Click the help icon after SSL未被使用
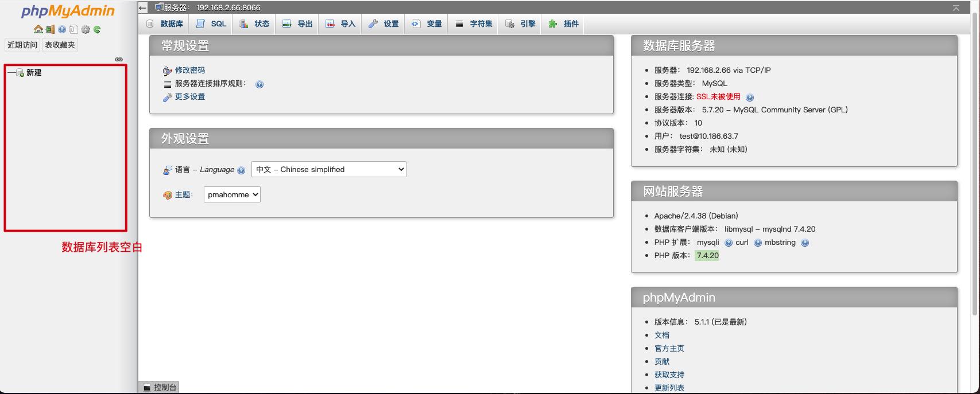This screenshot has height=394, width=980. [x=750, y=97]
